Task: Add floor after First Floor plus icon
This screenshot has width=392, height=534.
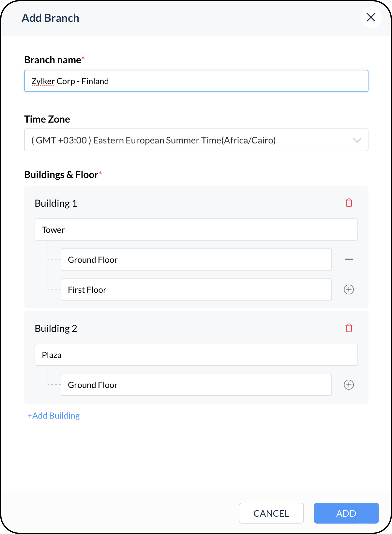Action: click(x=349, y=289)
